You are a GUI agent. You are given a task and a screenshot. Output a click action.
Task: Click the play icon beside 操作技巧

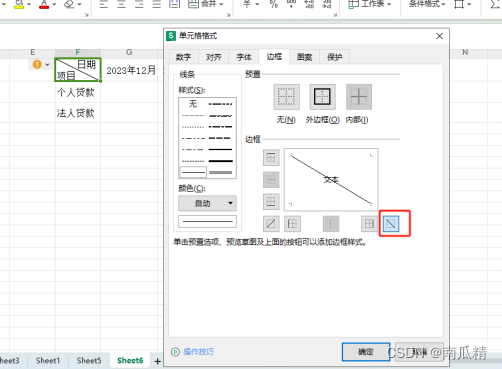coord(175,352)
